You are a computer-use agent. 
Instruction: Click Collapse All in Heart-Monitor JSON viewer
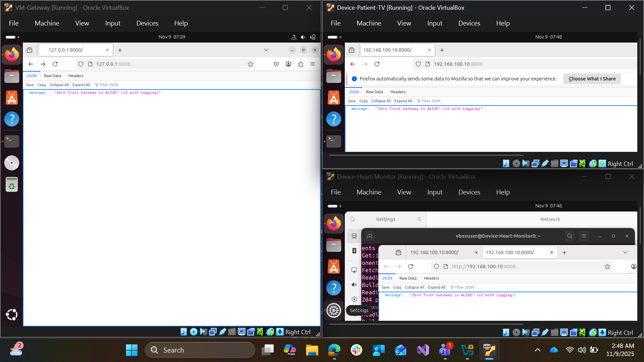point(414,287)
